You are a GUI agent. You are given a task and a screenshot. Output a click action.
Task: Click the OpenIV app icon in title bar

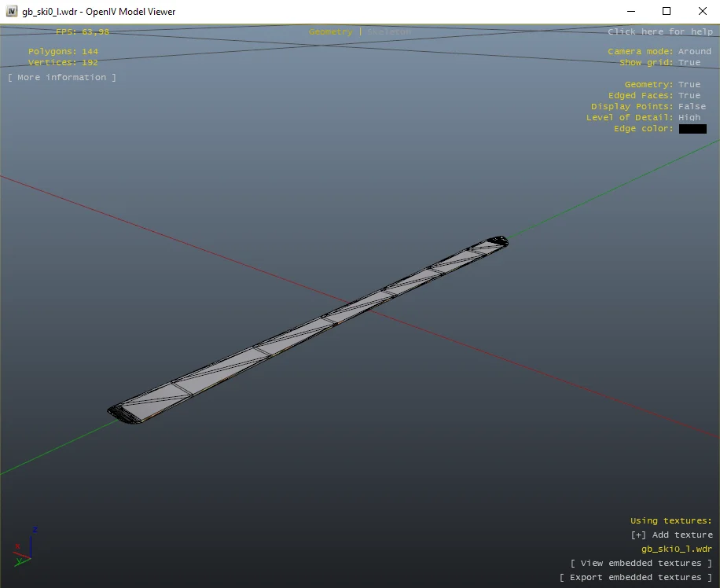click(11, 12)
